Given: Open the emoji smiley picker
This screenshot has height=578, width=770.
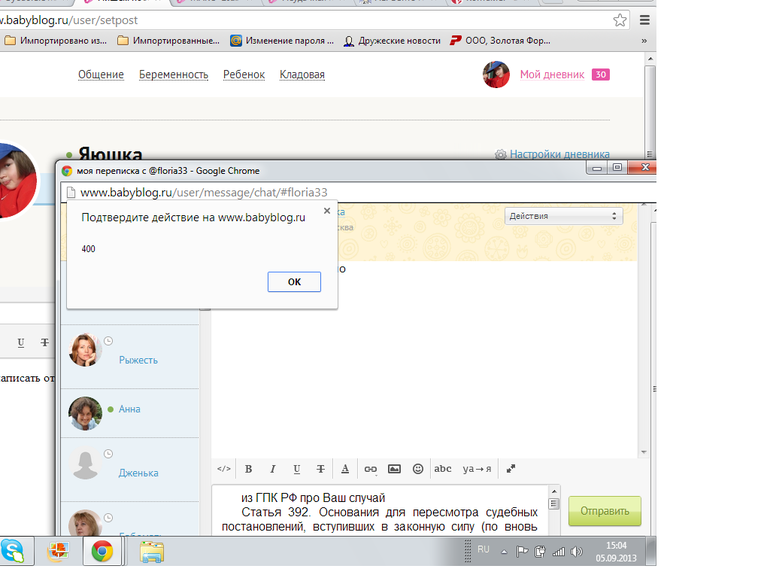Looking at the screenshot, I should point(418,468).
